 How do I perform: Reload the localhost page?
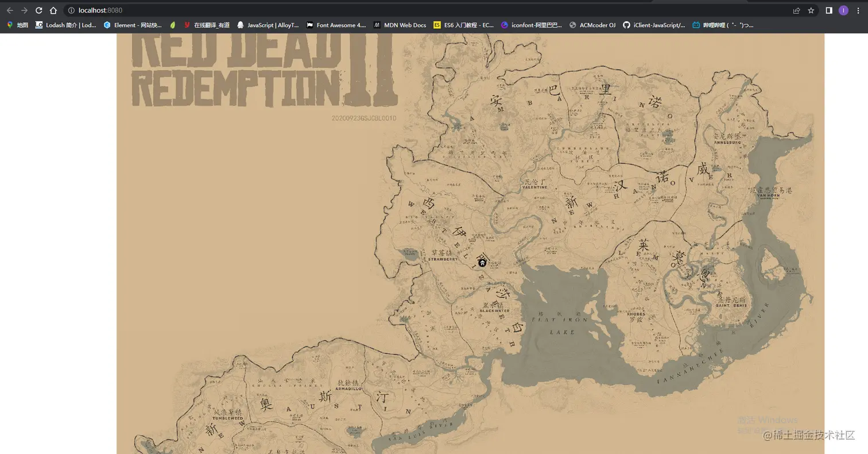(x=38, y=10)
